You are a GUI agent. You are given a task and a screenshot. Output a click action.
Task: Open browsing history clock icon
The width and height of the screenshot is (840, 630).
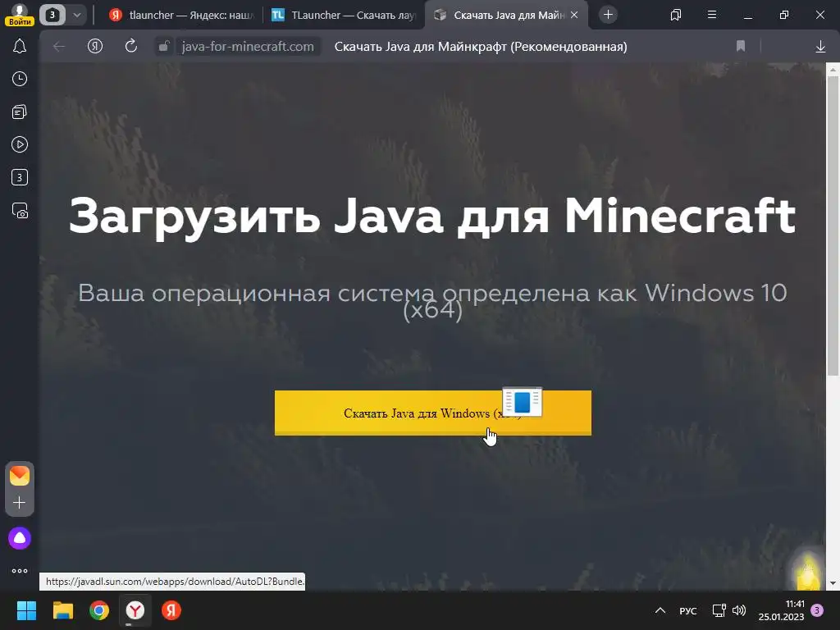tap(20, 80)
